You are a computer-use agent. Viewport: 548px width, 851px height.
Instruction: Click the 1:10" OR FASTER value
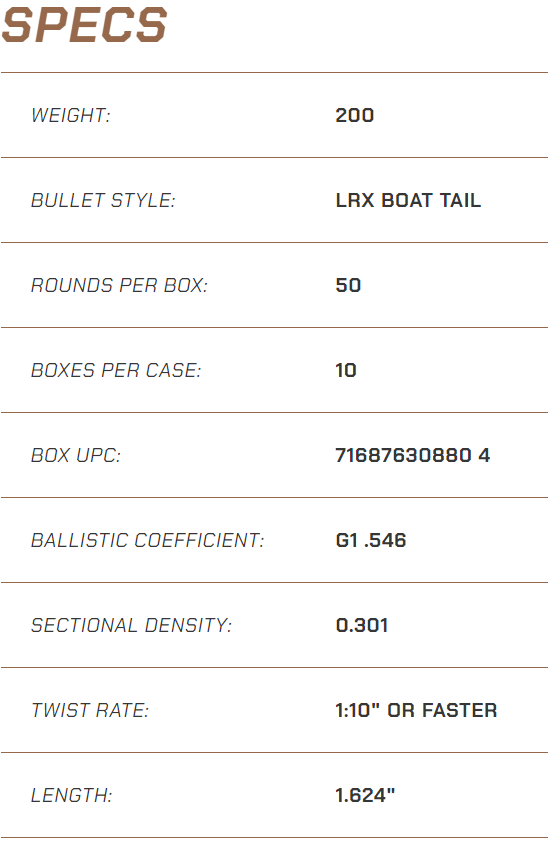[416, 710]
